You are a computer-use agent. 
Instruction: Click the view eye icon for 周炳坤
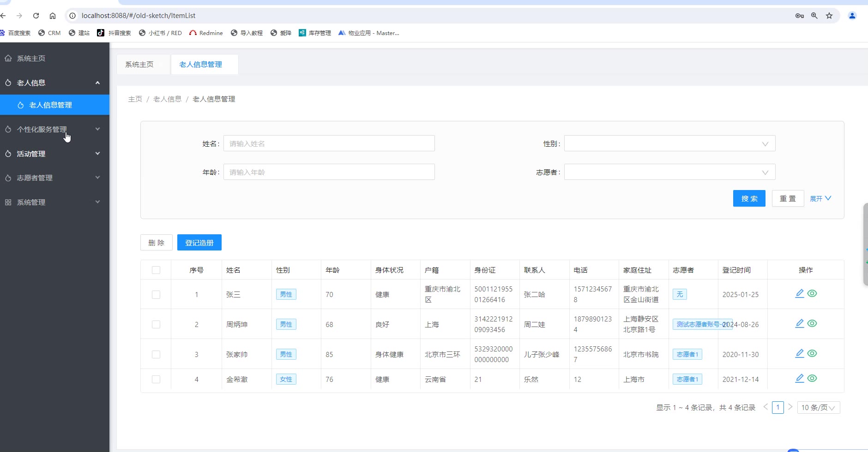tap(812, 323)
